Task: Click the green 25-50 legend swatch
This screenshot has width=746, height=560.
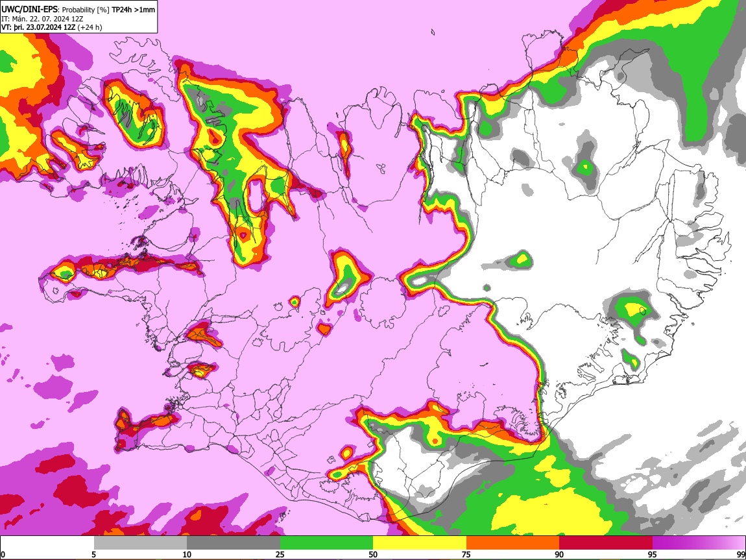Action: 326,542
